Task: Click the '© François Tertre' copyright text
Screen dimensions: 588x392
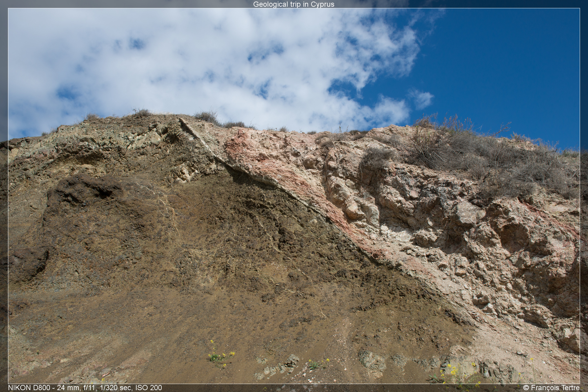Action: tap(552, 388)
